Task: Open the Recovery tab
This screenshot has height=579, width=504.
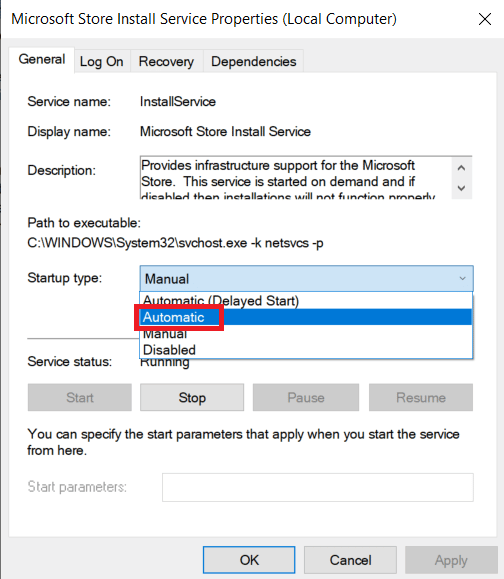Action: (x=166, y=61)
